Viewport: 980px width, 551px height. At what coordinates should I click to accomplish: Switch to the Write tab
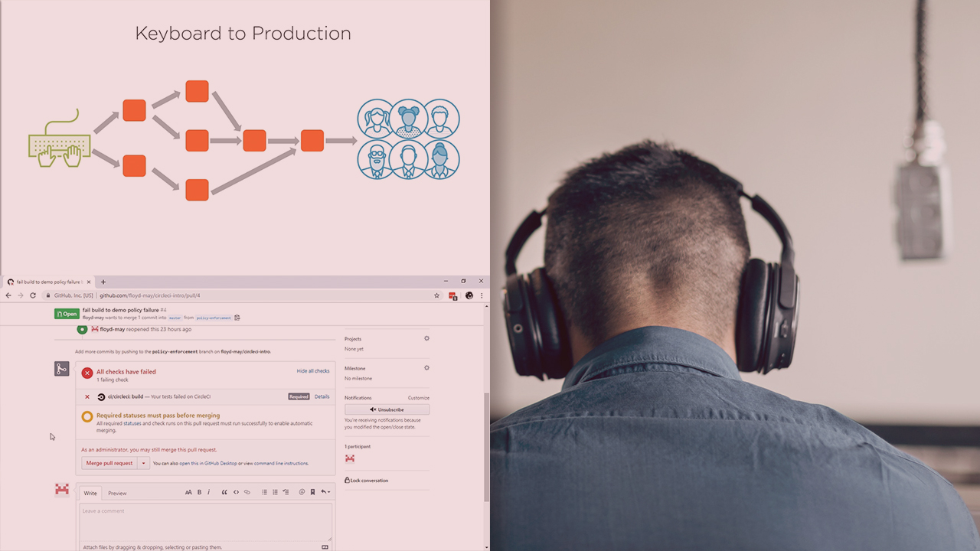coord(90,493)
